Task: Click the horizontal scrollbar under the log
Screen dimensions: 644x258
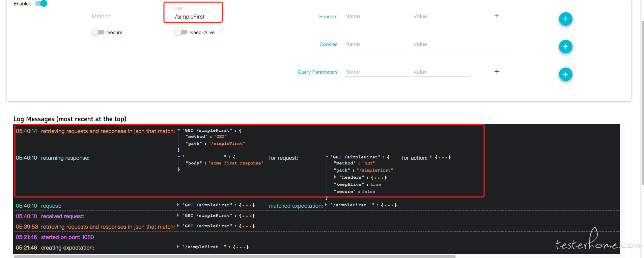Action: 234,257
